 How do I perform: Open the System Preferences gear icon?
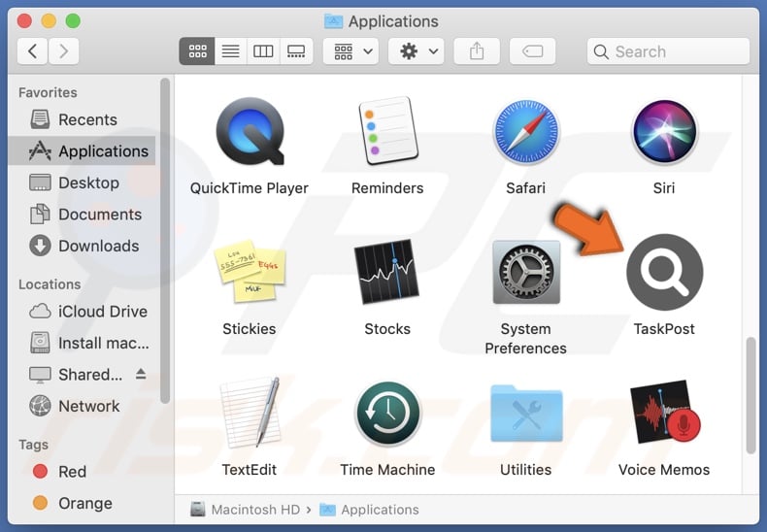coord(526,272)
